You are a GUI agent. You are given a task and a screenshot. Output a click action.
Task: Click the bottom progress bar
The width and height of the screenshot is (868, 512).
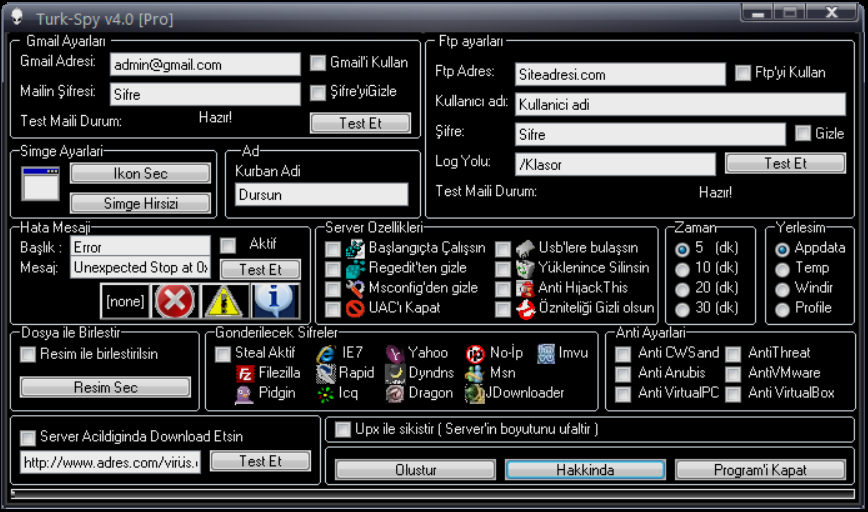pos(433,493)
